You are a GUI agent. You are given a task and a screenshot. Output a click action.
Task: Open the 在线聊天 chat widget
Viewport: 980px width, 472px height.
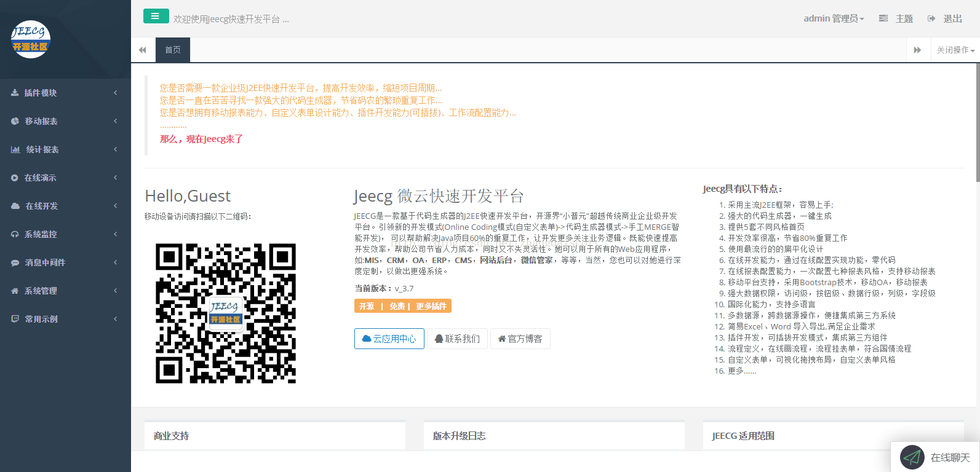[935, 457]
